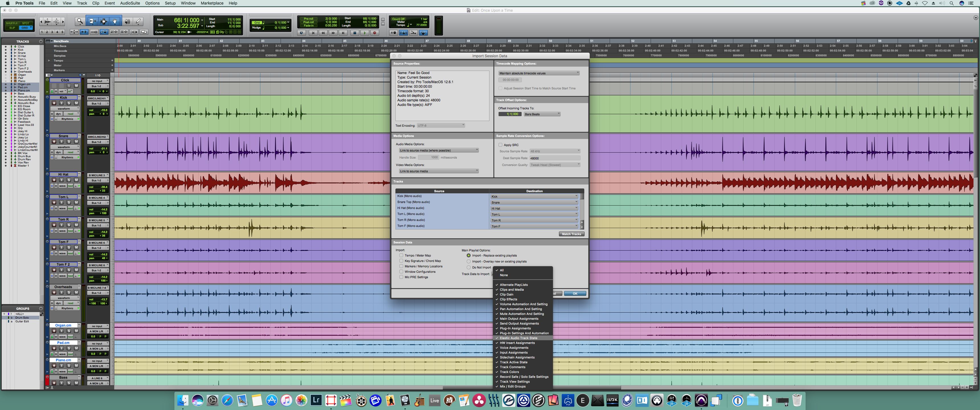The width and height of the screenshot is (980, 410).
Task: Record-enable the Hi Hat track
Action: pyautogui.click(x=54, y=180)
